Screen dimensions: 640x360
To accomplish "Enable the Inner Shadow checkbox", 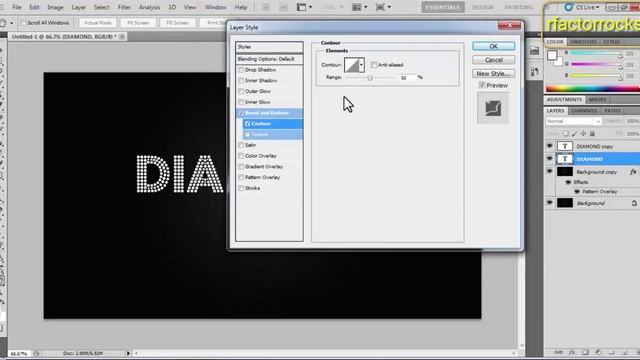I will pos(241,80).
